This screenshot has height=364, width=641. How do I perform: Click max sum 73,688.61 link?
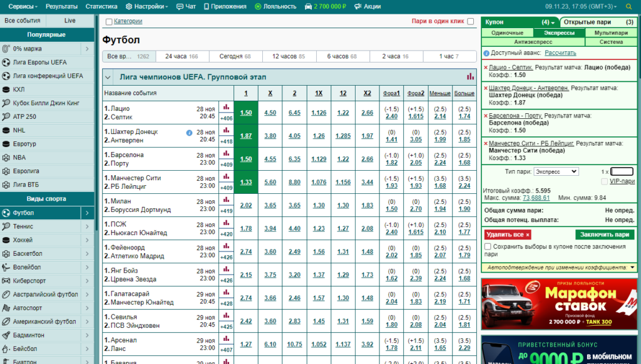click(536, 198)
